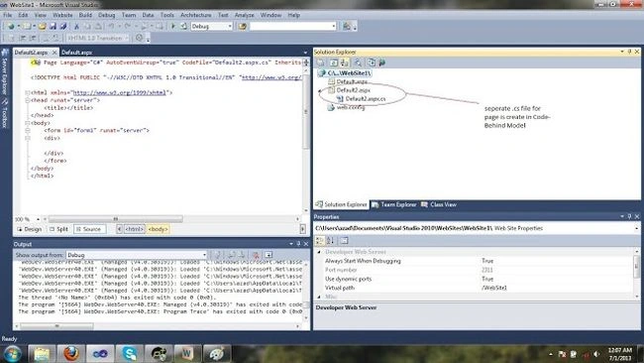Open the Debug menu
Image resolution: width=644 pixels, height=363 pixels.
pos(106,15)
